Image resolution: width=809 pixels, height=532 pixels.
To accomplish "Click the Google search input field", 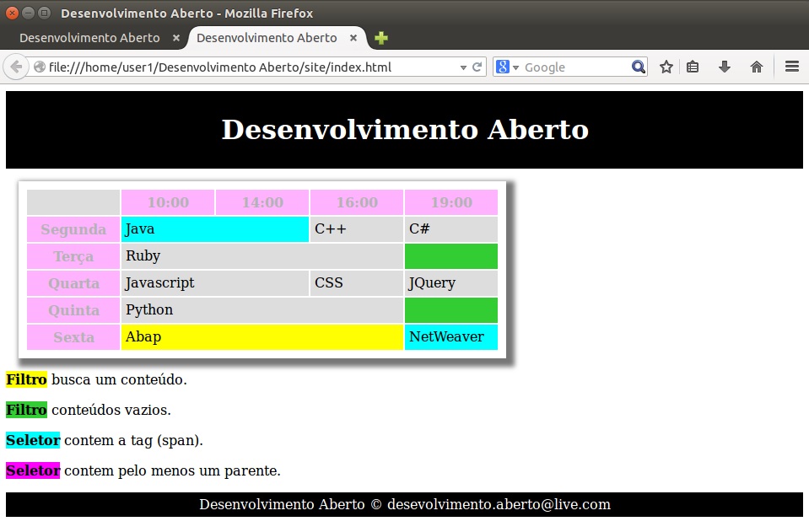I will click(574, 67).
